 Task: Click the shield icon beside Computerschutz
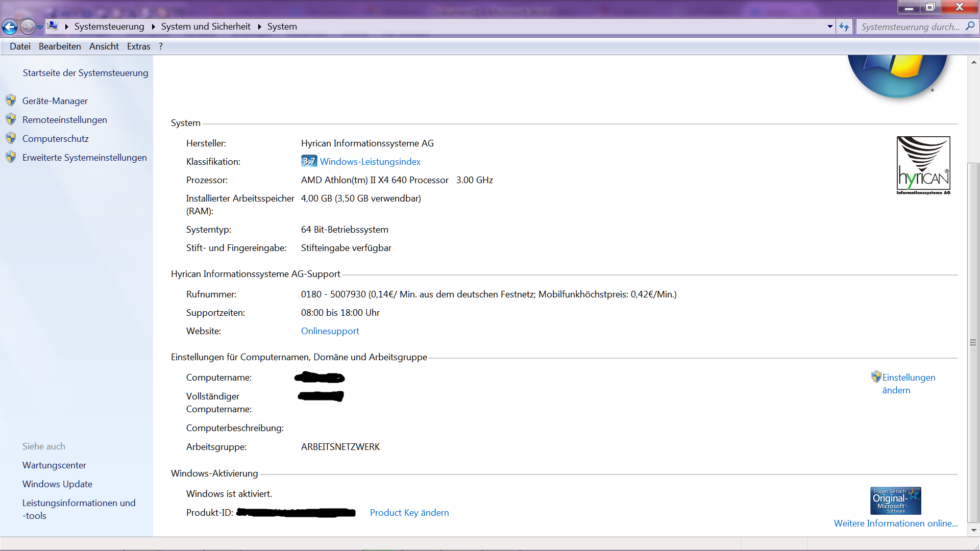point(11,138)
